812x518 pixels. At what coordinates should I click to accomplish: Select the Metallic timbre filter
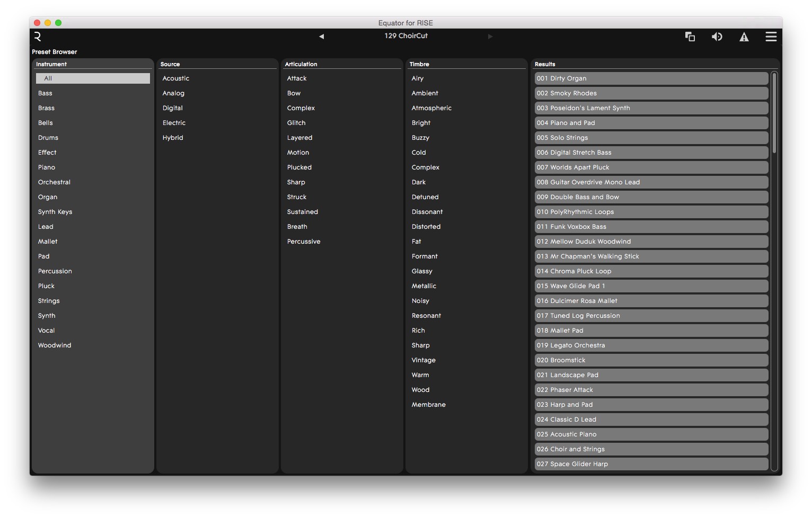424,286
